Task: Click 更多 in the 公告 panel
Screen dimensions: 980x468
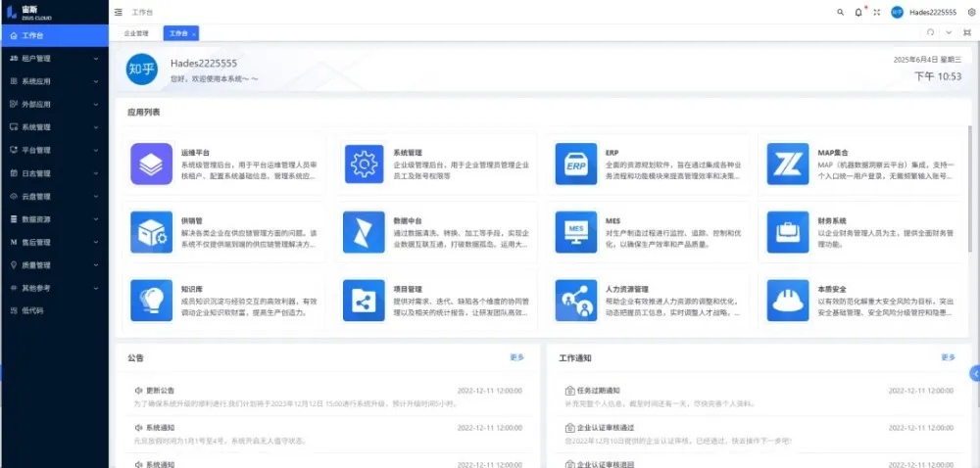Action: tap(516, 357)
